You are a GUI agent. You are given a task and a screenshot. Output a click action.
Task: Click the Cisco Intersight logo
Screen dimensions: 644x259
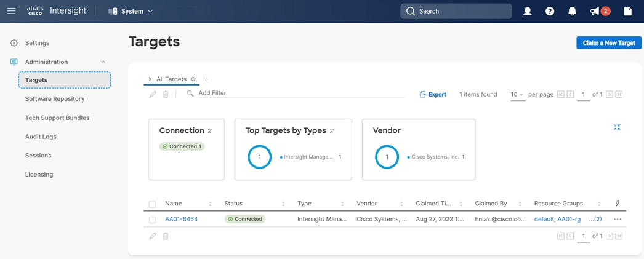(56, 11)
